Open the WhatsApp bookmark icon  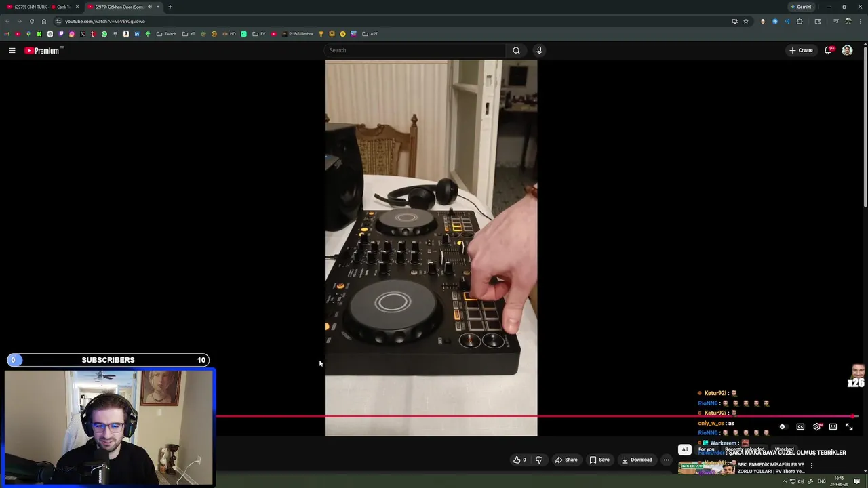pyautogui.click(x=104, y=34)
